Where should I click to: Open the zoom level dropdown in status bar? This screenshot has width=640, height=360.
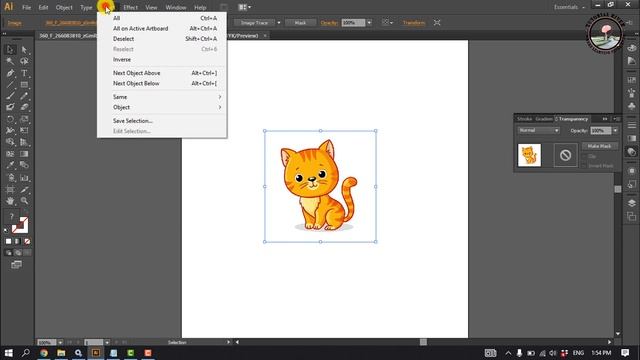(x=60, y=342)
